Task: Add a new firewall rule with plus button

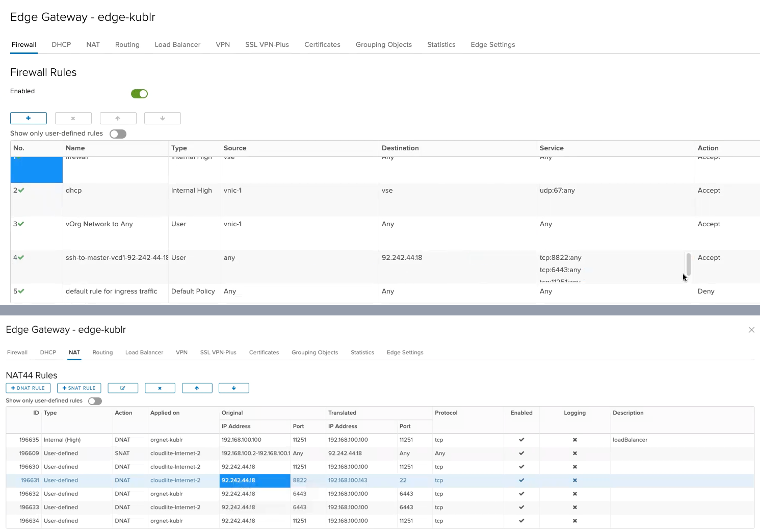Action: coord(29,118)
